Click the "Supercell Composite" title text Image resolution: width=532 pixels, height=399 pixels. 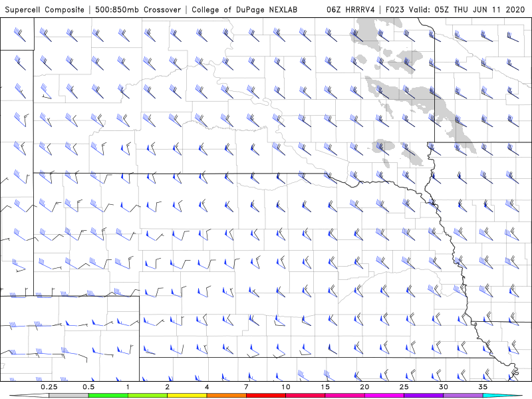(x=45, y=9)
